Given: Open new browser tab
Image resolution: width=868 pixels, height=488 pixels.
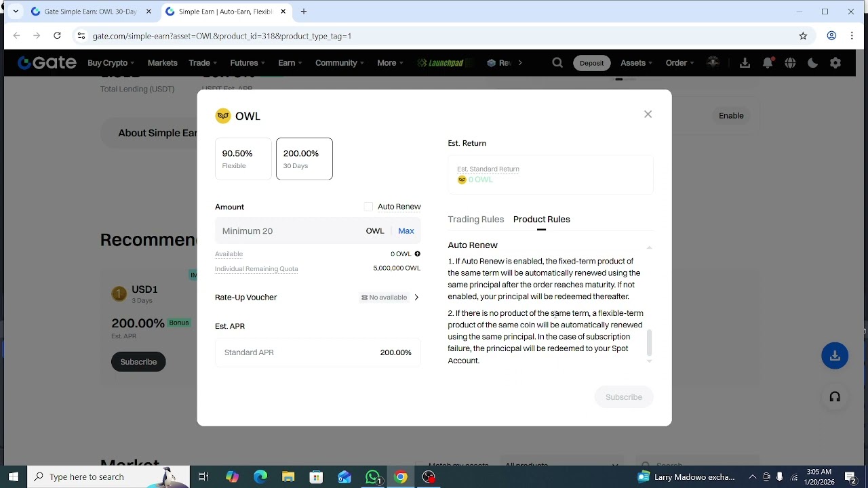Looking at the screenshot, I should (304, 12).
